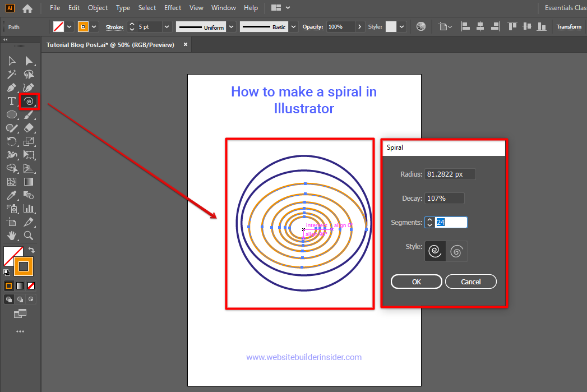This screenshot has width=587, height=392.
Task: Select the alternate decayed spiral Style option
Action: tap(457, 251)
